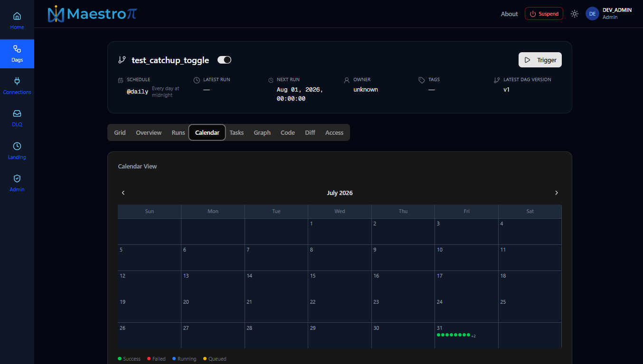Screen dimensions: 643x364
Task: Click the Maestro logo
Action: (x=93, y=14)
